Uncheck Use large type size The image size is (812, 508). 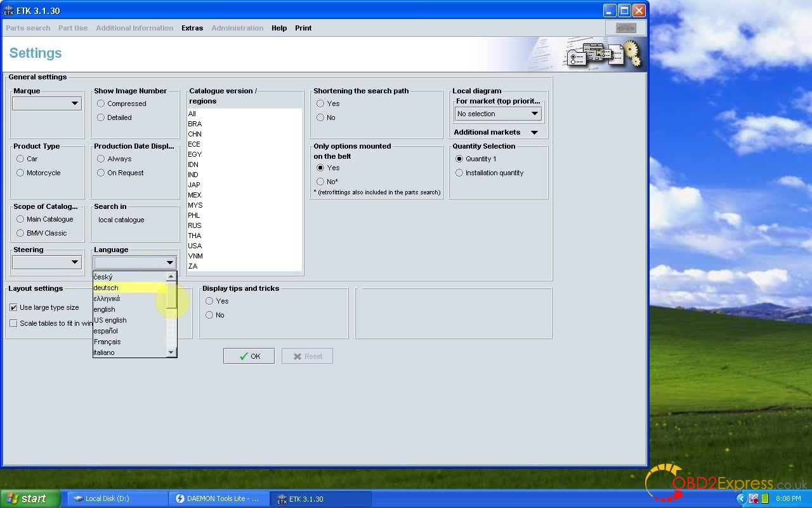13,307
